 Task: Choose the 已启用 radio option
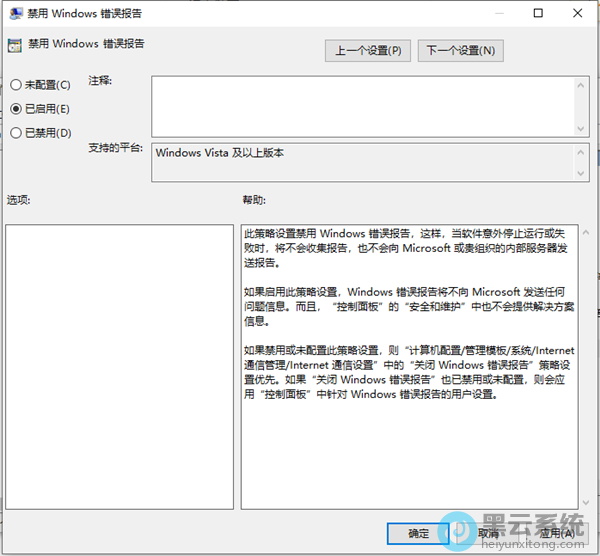pyautogui.click(x=16, y=108)
